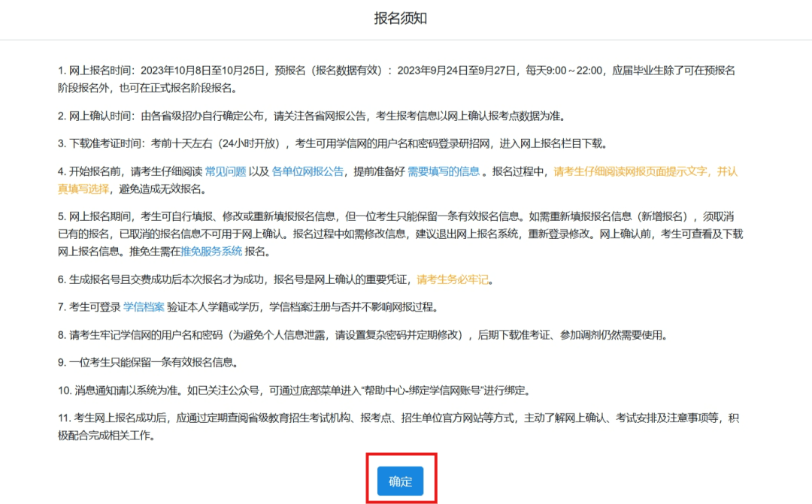Click item 3 about 下载准考证时间
Image resolution: width=812 pixels, height=504 pixels.
tap(301, 143)
